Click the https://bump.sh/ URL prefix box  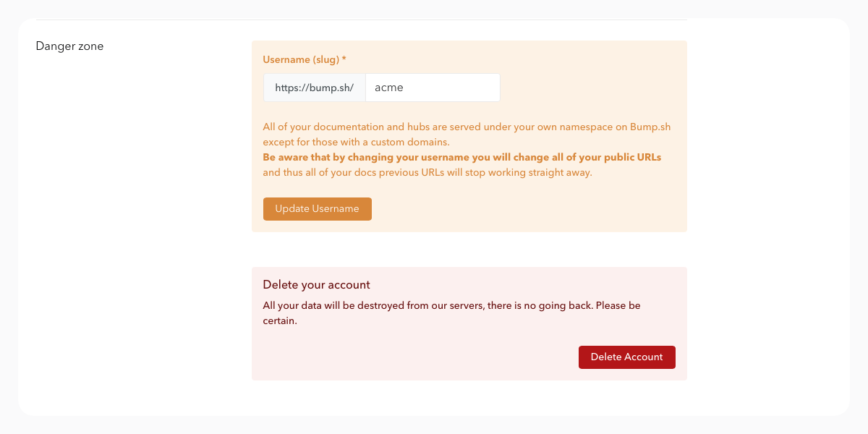pos(315,88)
